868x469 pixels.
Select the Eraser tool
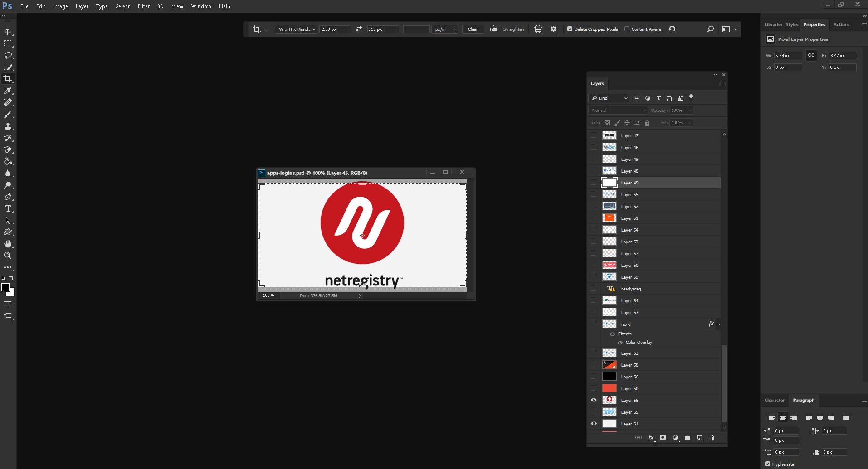tap(8, 150)
